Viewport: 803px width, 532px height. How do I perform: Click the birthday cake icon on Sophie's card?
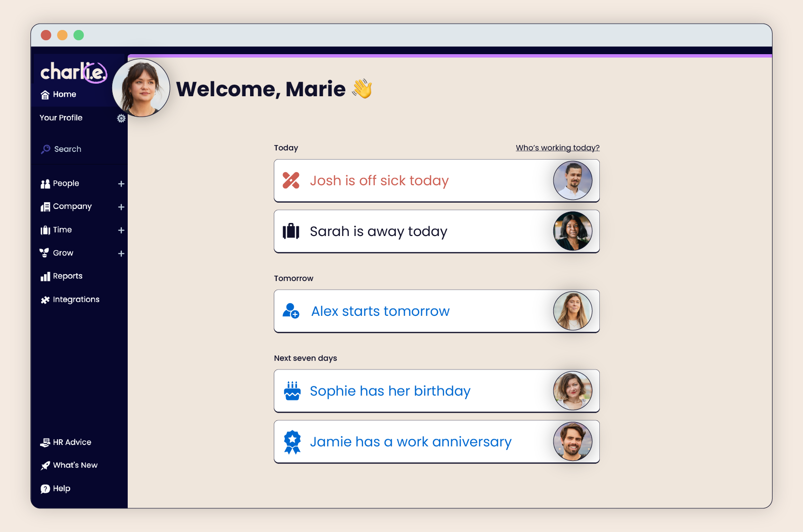[292, 391]
